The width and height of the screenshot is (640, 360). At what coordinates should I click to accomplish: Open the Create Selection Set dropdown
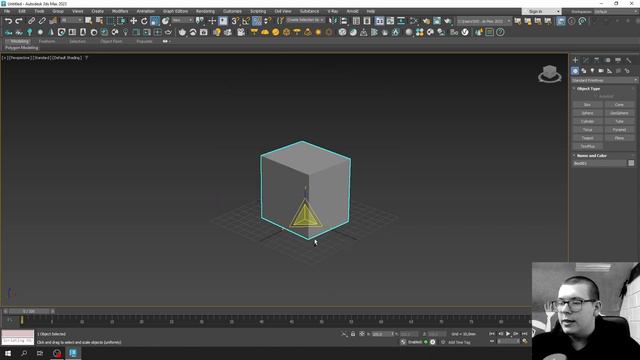click(305, 20)
